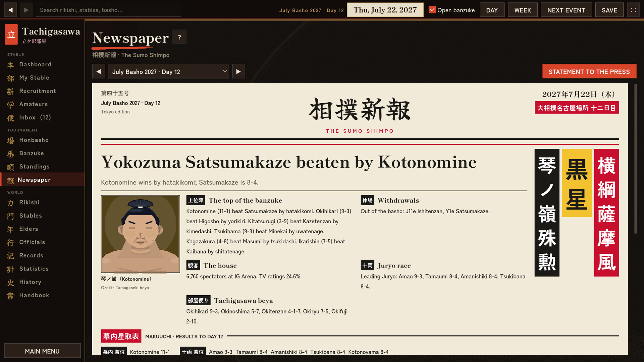Select the Newspaper sidebar item
Screen dimensions: 644x362
click(x=42, y=180)
